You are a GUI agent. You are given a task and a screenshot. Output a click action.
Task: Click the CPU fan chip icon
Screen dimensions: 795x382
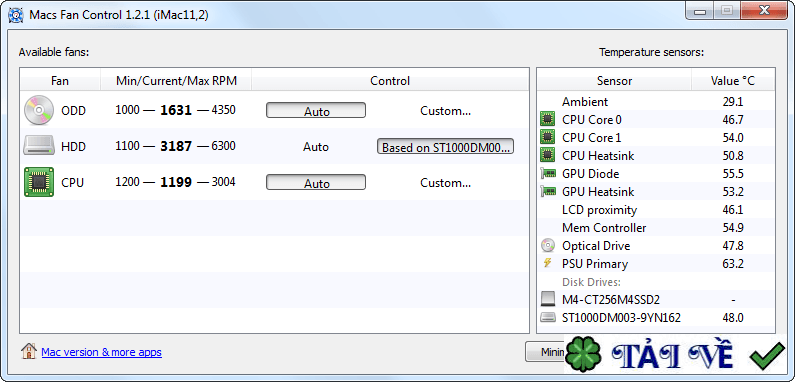tap(39, 182)
